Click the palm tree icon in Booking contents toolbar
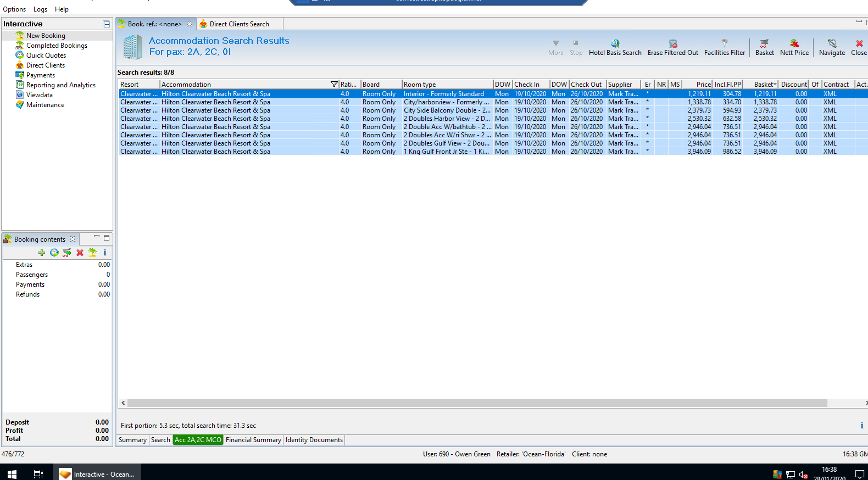868x480 pixels. click(92, 253)
